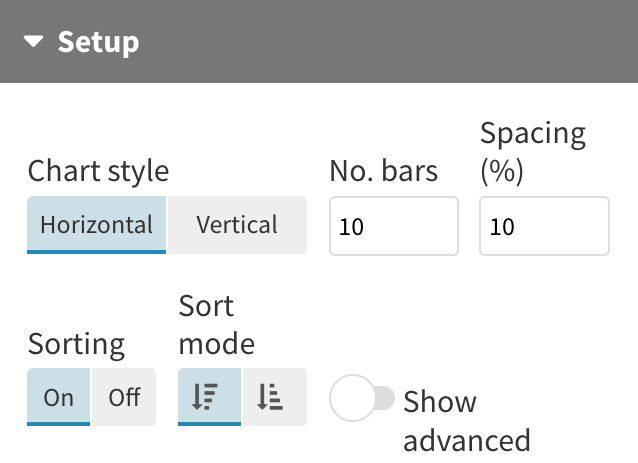This screenshot has width=638, height=463.
Task: Switch chart style to Vertical
Action: pyautogui.click(x=237, y=225)
